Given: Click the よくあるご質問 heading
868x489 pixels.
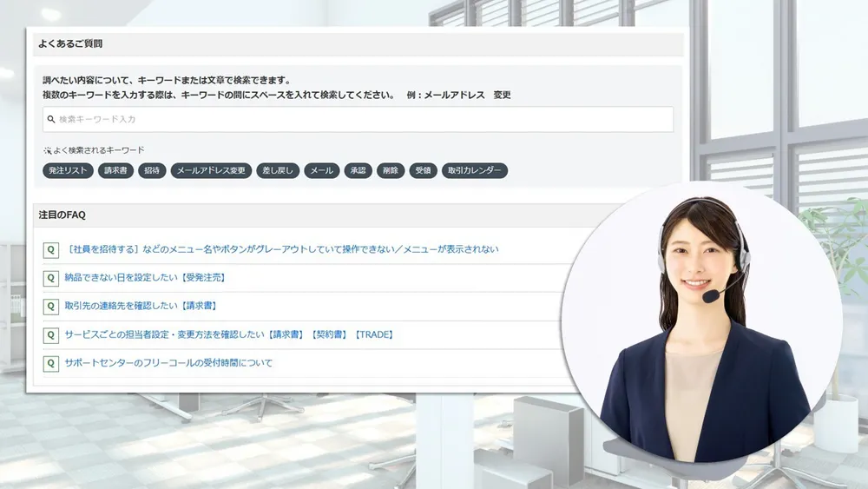Looking at the screenshot, I should 70,43.
